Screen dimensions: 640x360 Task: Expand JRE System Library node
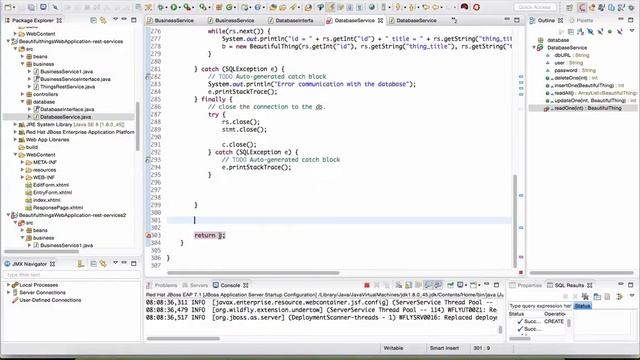click(15, 124)
